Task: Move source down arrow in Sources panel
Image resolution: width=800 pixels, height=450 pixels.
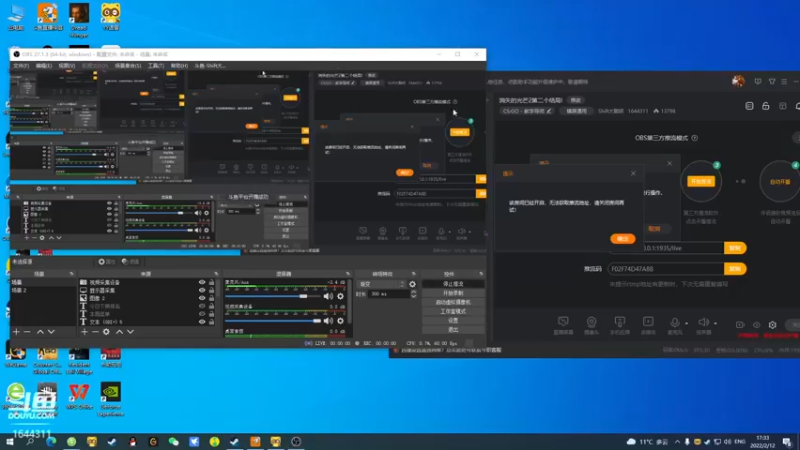Action: click(x=131, y=332)
